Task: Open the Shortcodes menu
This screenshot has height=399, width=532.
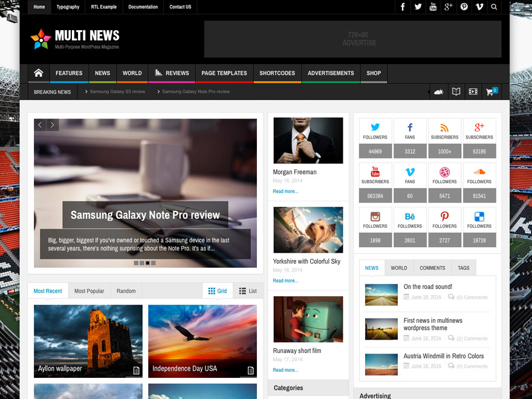Action: (x=277, y=73)
